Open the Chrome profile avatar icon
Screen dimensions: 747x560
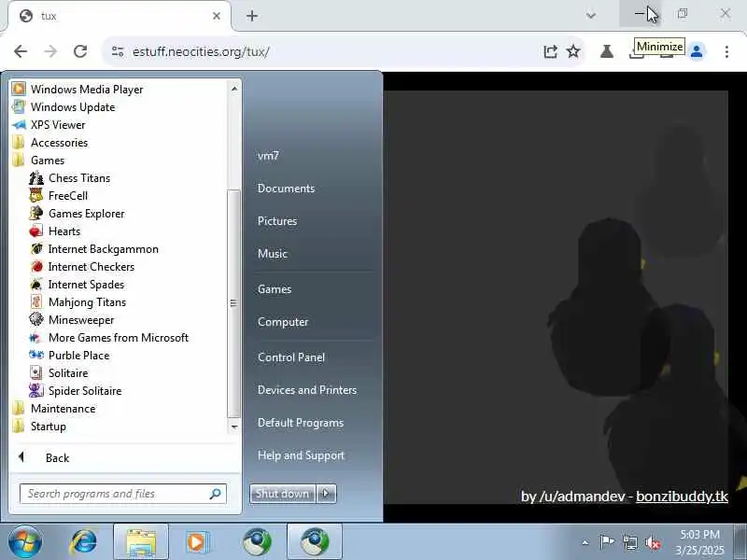point(697,51)
